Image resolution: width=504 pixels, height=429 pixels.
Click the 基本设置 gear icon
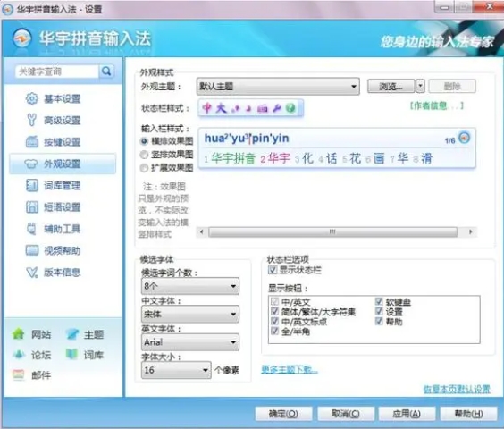31,98
